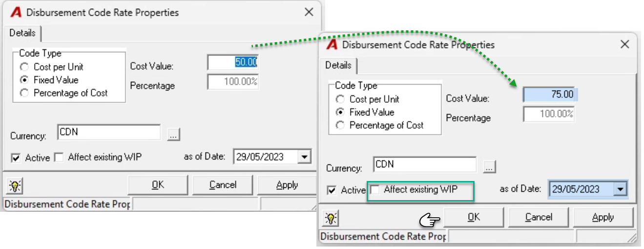Image resolution: width=644 pixels, height=249 pixels.
Task: Click the red A logo in left dialog title
Action: [16, 13]
